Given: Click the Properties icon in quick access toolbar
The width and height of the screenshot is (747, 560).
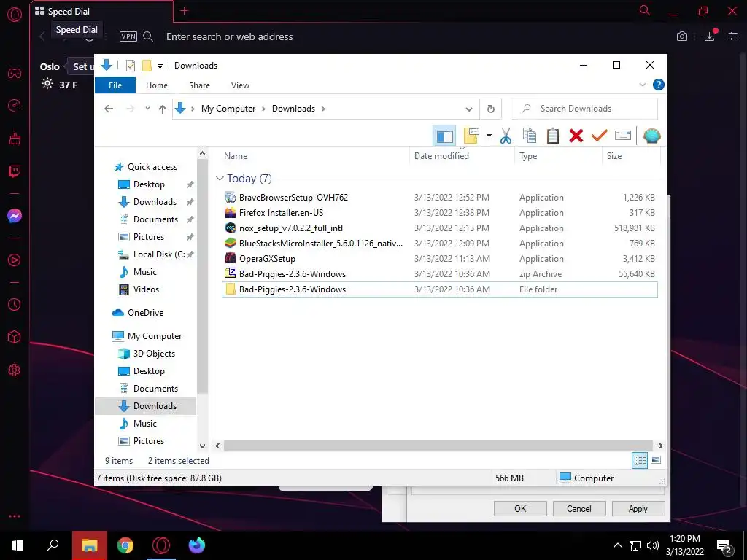Looking at the screenshot, I should 130,66.
